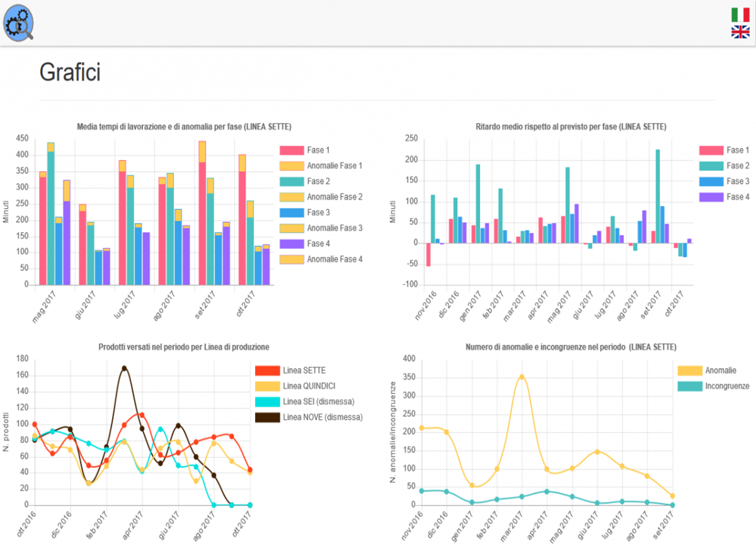Click the Linea NOVE peak data point near 170
756x554 pixels.
click(124, 368)
